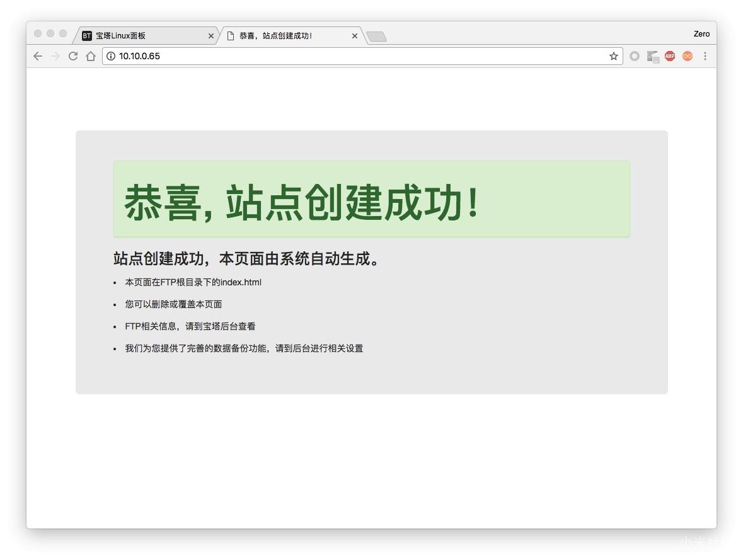Close the 恭喜，站点创建成功 tab
The height and width of the screenshot is (560, 743).
pyautogui.click(x=354, y=36)
